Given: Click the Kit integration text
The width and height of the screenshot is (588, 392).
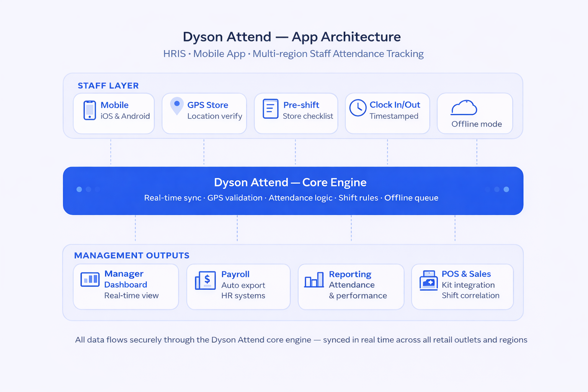Looking at the screenshot, I should [468, 285].
